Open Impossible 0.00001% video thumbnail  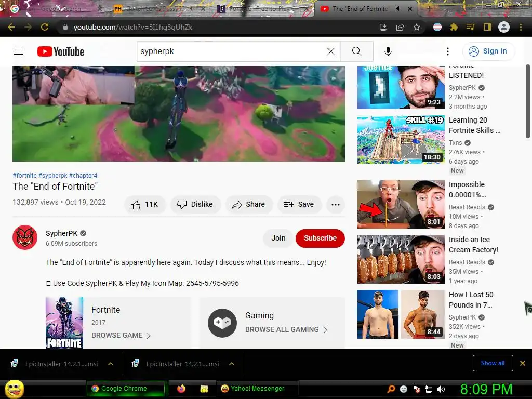[401, 204]
